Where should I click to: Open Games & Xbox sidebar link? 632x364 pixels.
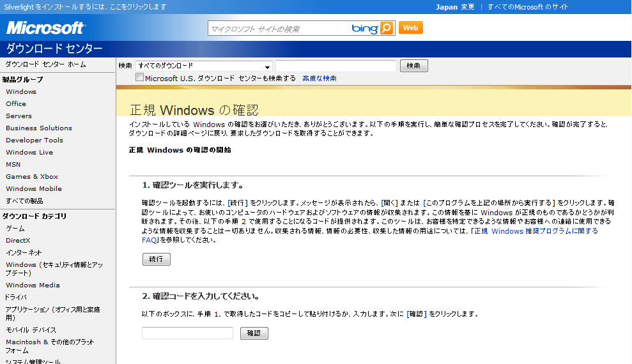pyautogui.click(x=32, y=176)
